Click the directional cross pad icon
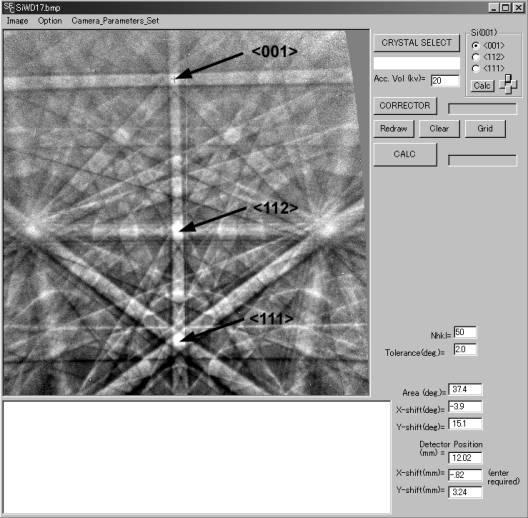Image resolution: width=528 pixels, height=518 pixels. click(508, 84)
